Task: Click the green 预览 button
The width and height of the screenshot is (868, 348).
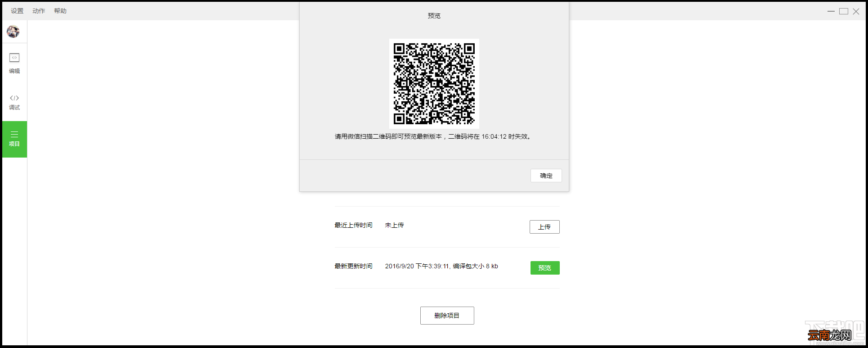Action: (545, 268)
